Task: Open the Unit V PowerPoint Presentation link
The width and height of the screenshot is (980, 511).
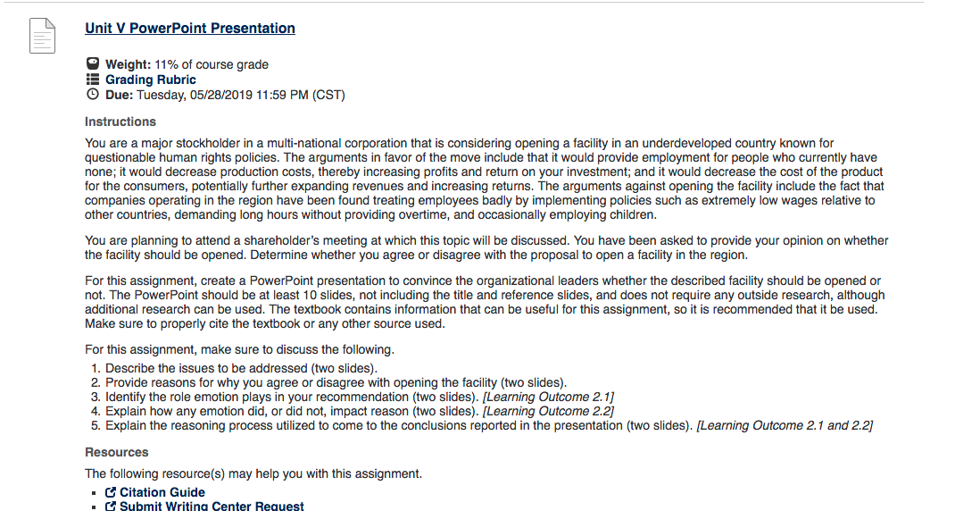Action: point(190,29)
